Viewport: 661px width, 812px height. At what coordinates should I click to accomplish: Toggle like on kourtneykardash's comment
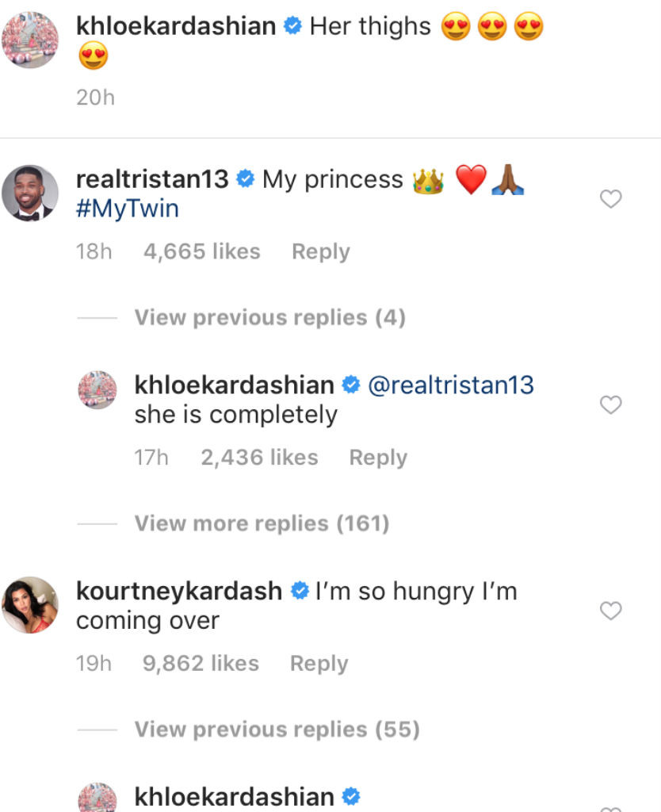click(610, 611)
